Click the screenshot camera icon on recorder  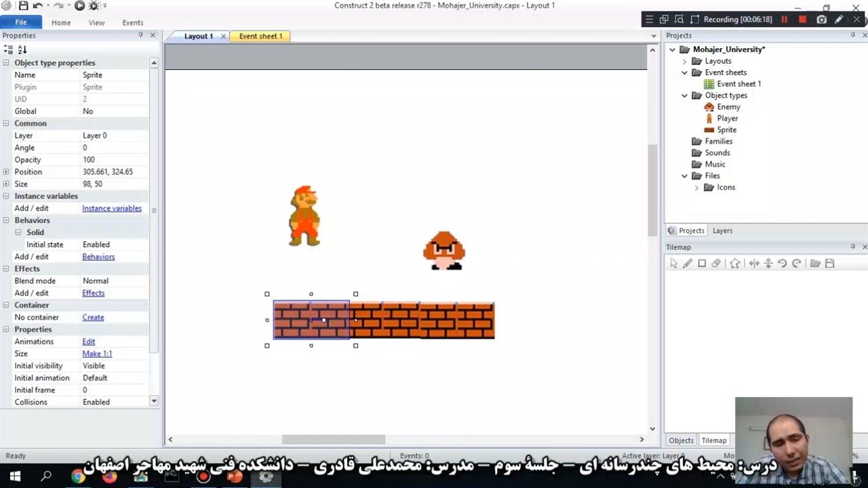[821, 20]
